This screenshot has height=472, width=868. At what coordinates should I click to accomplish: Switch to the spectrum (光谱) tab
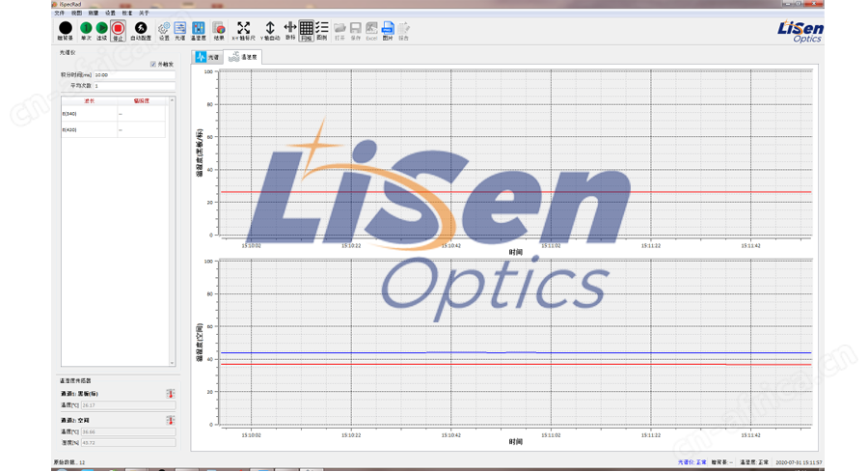tap(207, 57)
